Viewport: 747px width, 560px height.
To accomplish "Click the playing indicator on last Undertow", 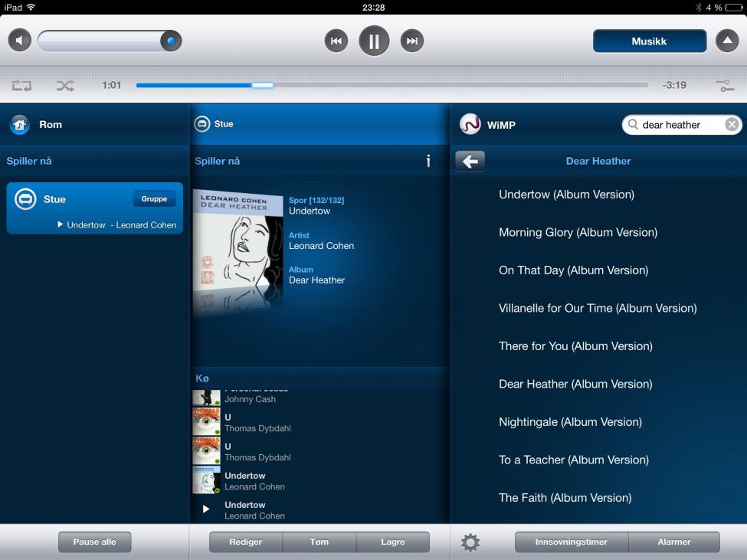I will (x=206, y=509).
